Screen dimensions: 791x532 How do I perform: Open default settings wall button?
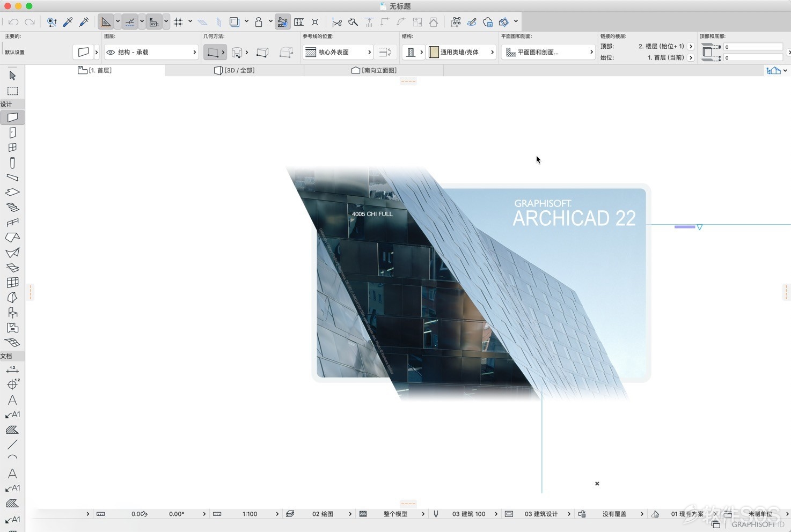coord(83,52)
